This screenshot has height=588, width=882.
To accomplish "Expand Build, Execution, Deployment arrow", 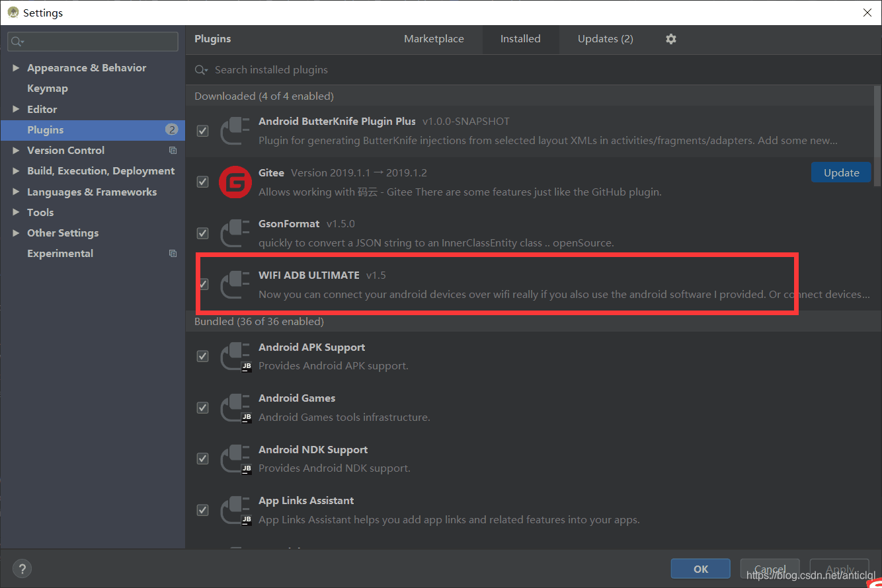I will click(16, 171).
